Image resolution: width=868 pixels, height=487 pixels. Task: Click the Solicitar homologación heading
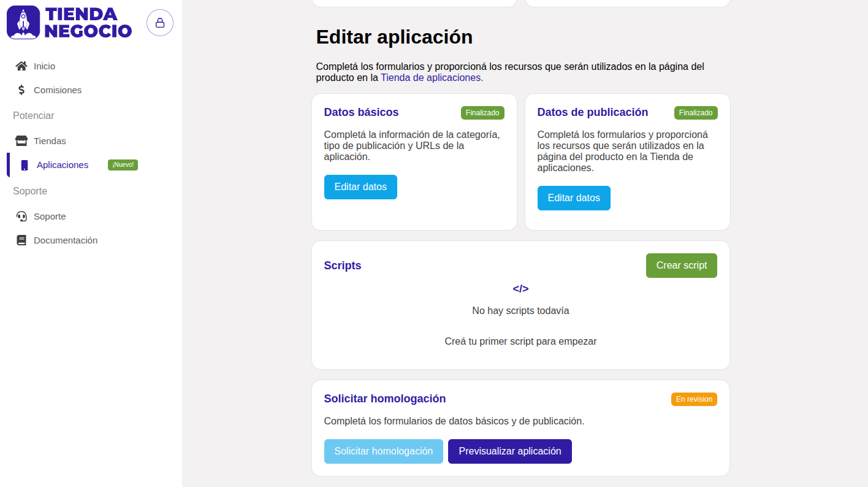[385, 399]
